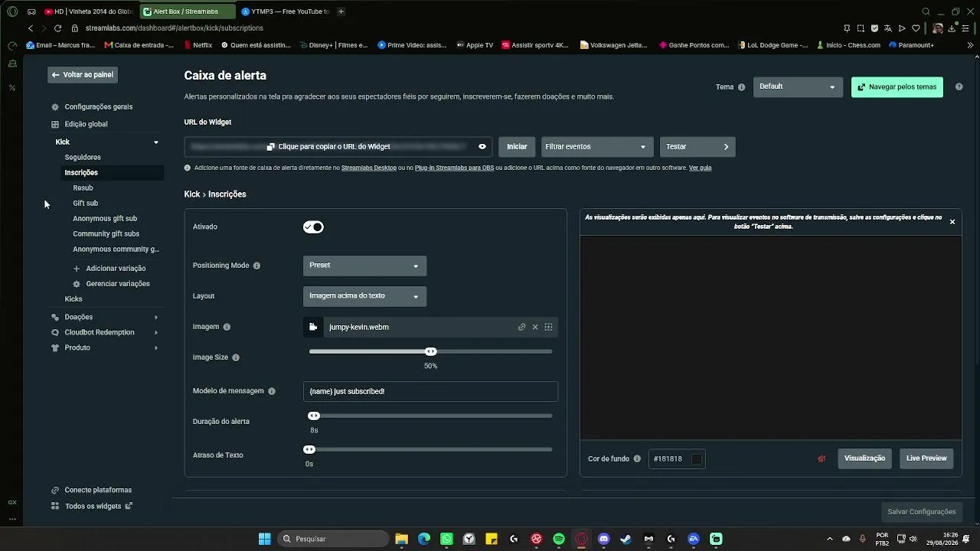Open File Explorer from the taskbar

(x=401, y=539)
